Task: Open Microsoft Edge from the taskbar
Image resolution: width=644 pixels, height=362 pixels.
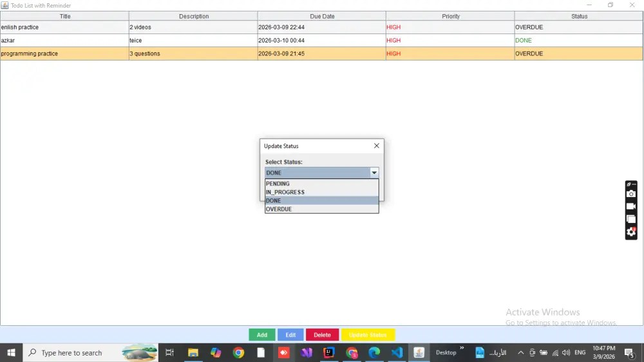Action: [374, 352]
